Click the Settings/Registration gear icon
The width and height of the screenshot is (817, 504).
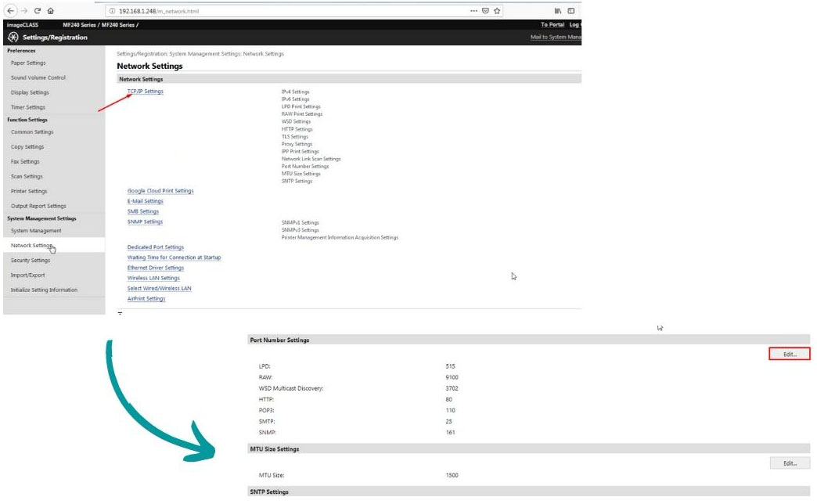pyautogui.click(x=13, y=38)
